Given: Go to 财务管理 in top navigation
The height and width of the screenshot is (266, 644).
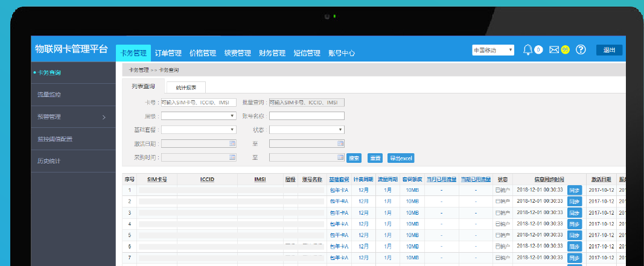Looking at the screenshot, I should (x=272, y=53).
